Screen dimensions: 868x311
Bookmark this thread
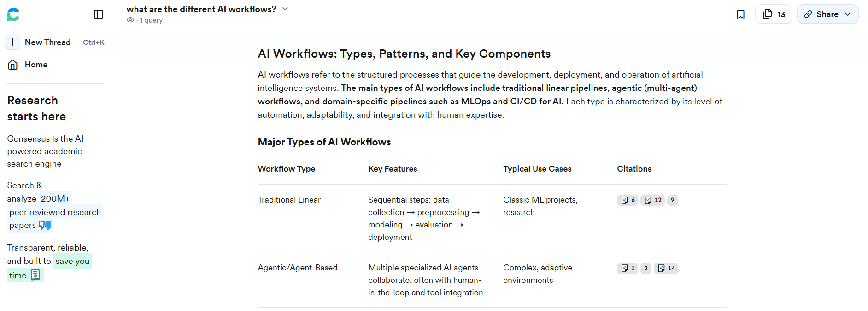coord(740,14)
